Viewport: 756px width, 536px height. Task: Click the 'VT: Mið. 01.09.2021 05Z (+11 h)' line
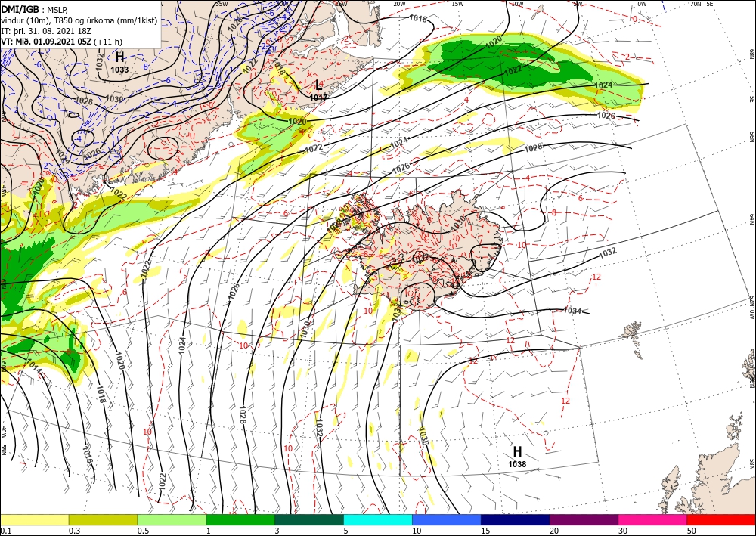click(x=61, y=42)
